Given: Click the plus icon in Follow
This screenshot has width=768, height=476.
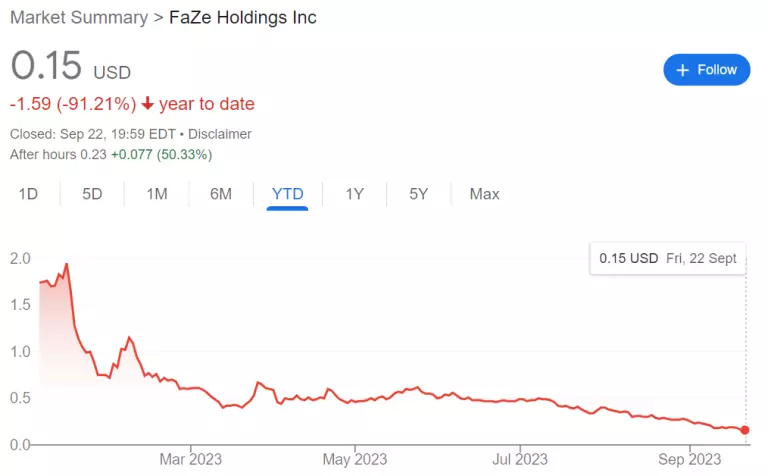Looking at the screenshot, I should click(683, 70).
